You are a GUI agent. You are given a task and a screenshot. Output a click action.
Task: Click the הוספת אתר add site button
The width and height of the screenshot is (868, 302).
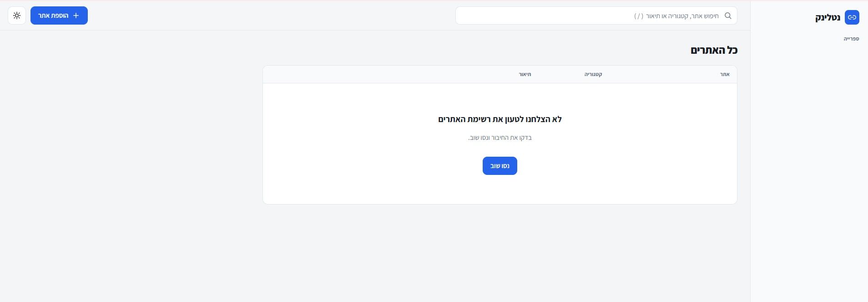[x=59, y=15]
